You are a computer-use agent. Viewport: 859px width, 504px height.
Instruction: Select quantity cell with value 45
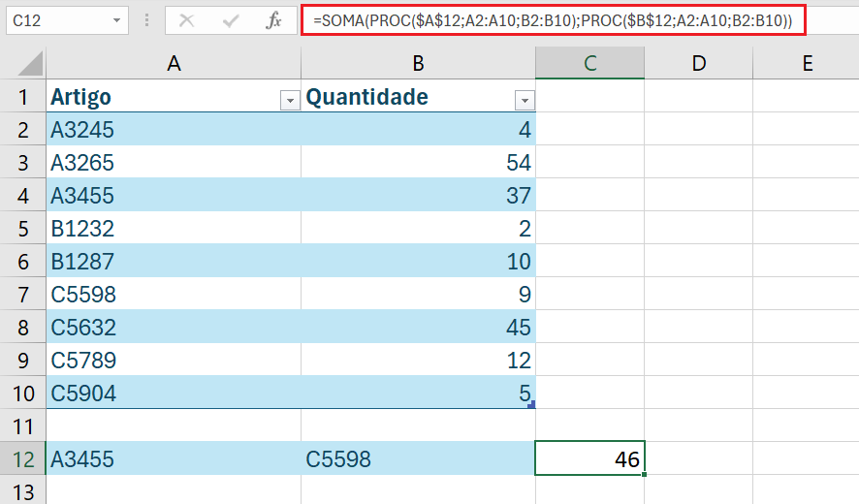(418, 327)
